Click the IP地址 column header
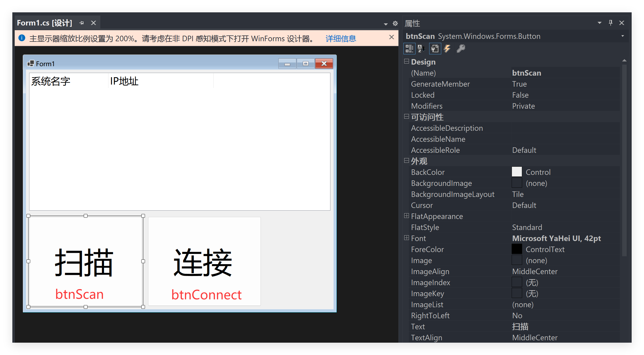This screenshot has height=355, width=644. pyautogui.click(x=161, y=81)
